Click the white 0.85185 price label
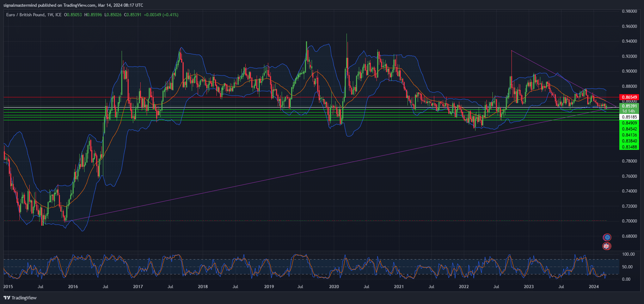Screen dimensions: 644x304 pos(629,117)
